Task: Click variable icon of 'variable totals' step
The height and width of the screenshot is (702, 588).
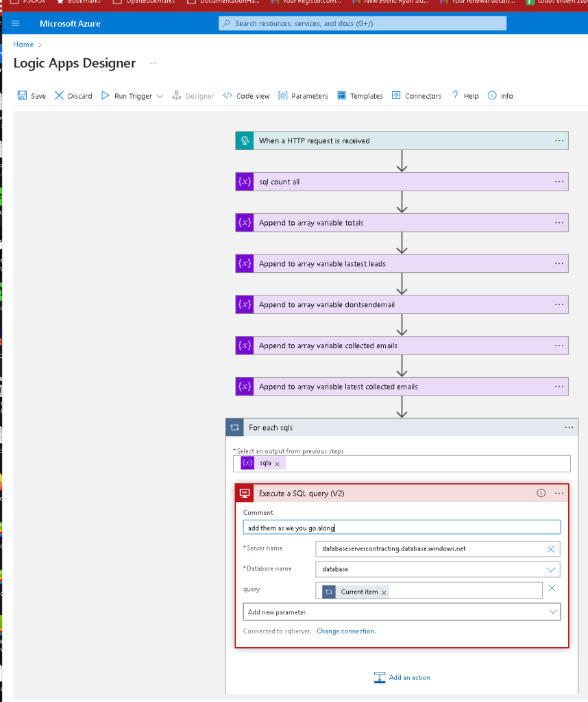Action: (x=245, y=223)
